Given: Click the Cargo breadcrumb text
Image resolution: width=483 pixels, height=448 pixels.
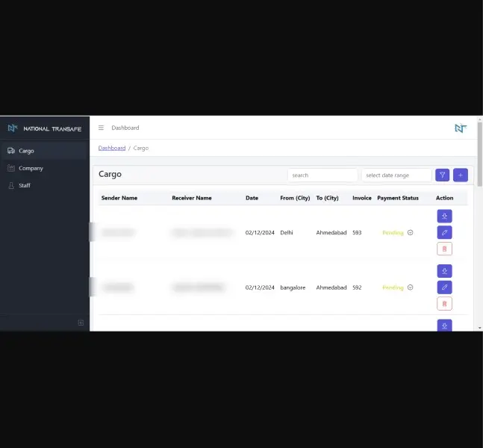Looking at the screenshot, I should tap(141, 148).
